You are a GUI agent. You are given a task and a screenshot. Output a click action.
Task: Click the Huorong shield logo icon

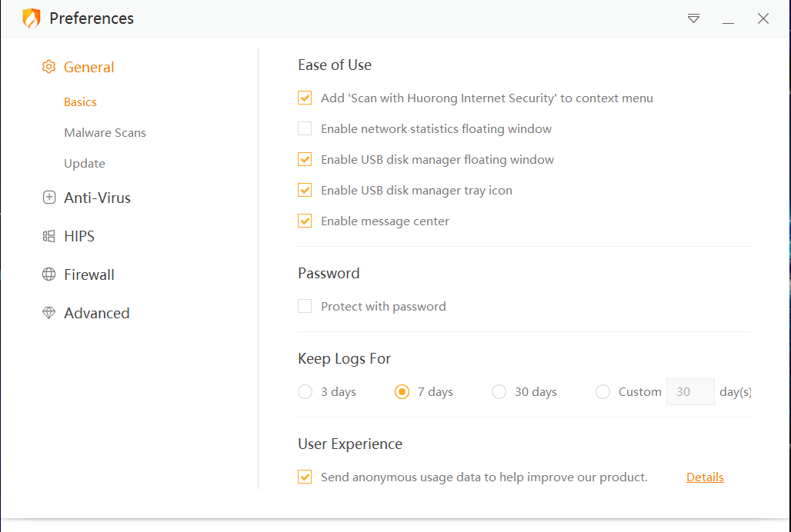coord(32,18)
